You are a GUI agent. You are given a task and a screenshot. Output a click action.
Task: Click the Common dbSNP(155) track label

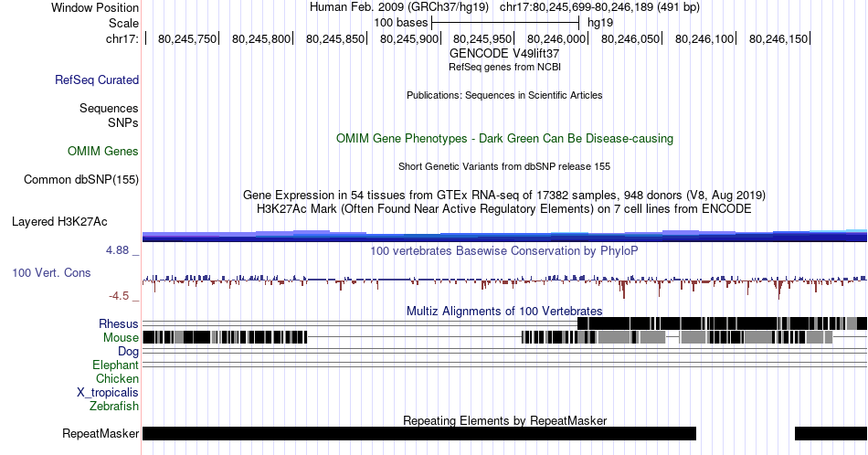pos(81,179)
